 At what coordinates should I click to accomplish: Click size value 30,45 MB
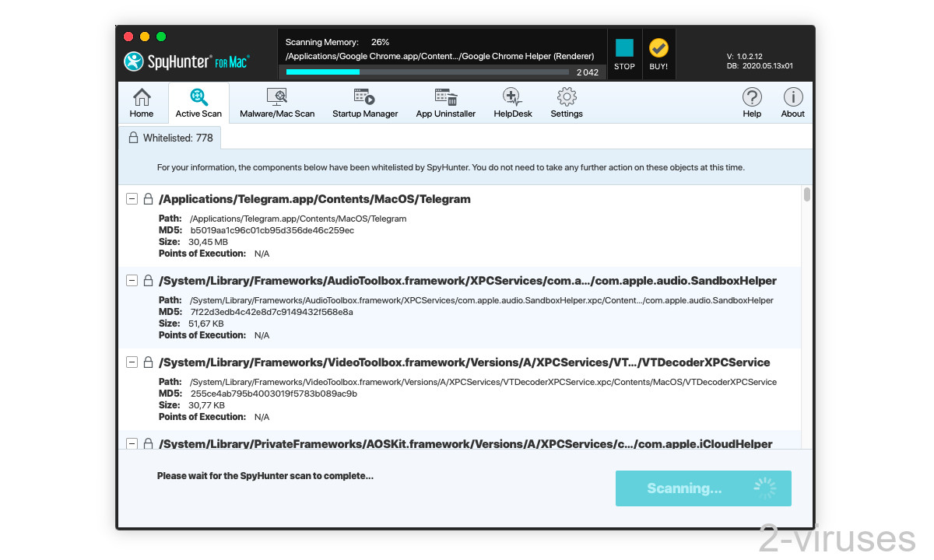[x=208, y=242]
